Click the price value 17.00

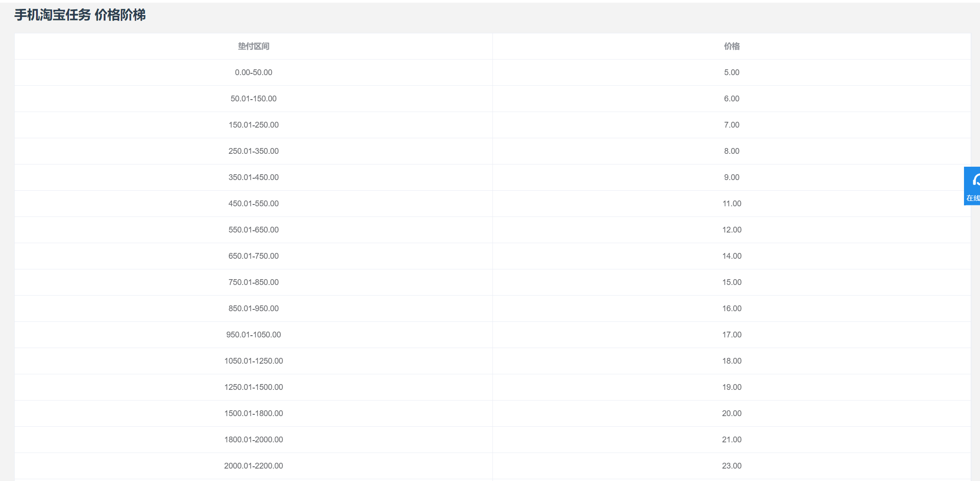(732, 335)
